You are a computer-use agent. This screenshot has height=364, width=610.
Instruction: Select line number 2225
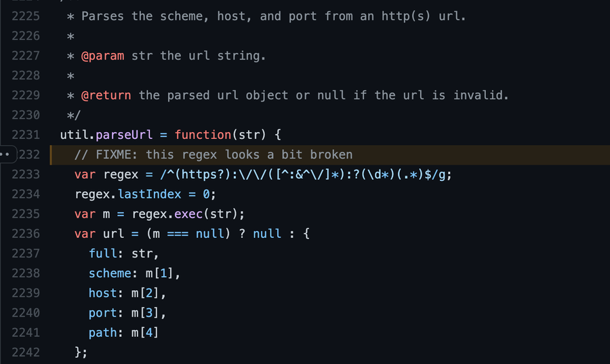point(26,16)
